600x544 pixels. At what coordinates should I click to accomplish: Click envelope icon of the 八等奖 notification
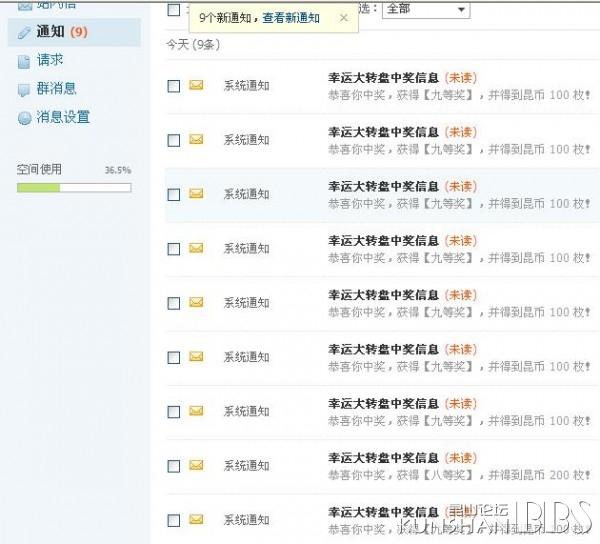(196, 465)
